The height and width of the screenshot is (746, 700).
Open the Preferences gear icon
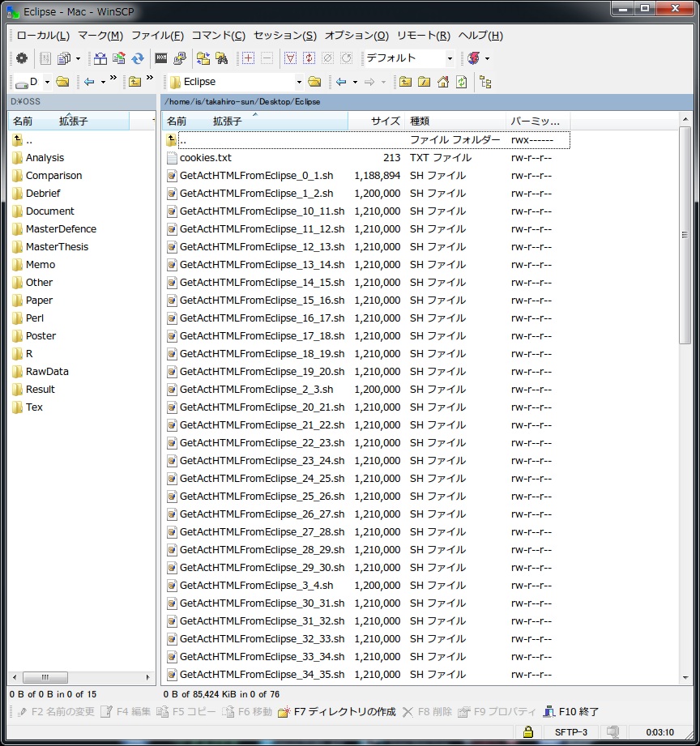[22, 58]
